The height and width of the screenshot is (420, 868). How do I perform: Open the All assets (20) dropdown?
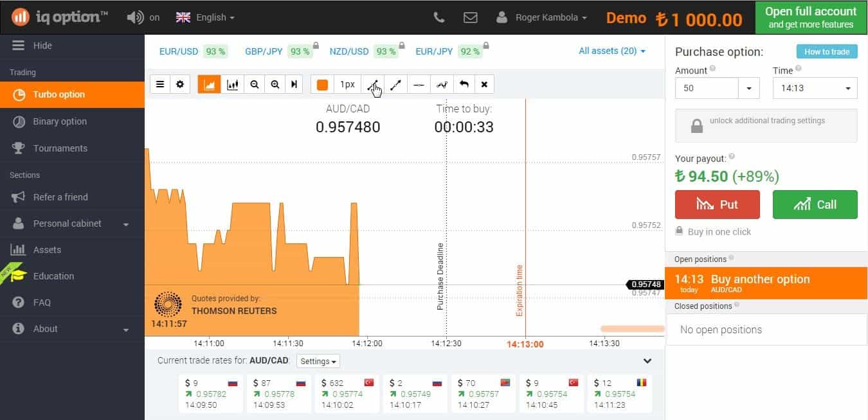tap(611, 51)
